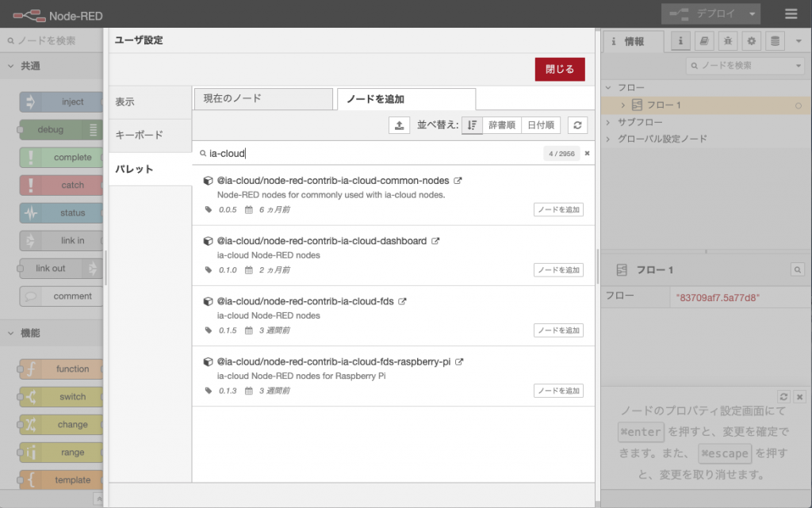This screenshot has width=812, height=508.
Task: Switch to the 現在のノード tab
Action: [262, 99]
